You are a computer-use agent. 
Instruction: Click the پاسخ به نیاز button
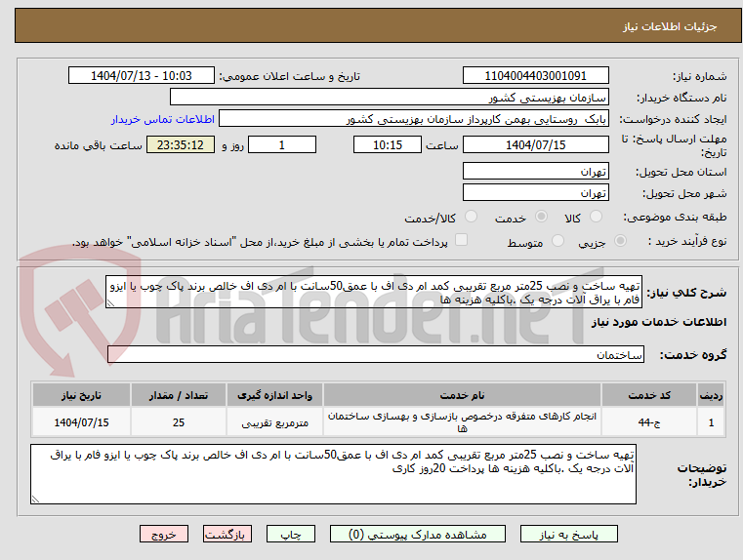coord(568,534)
